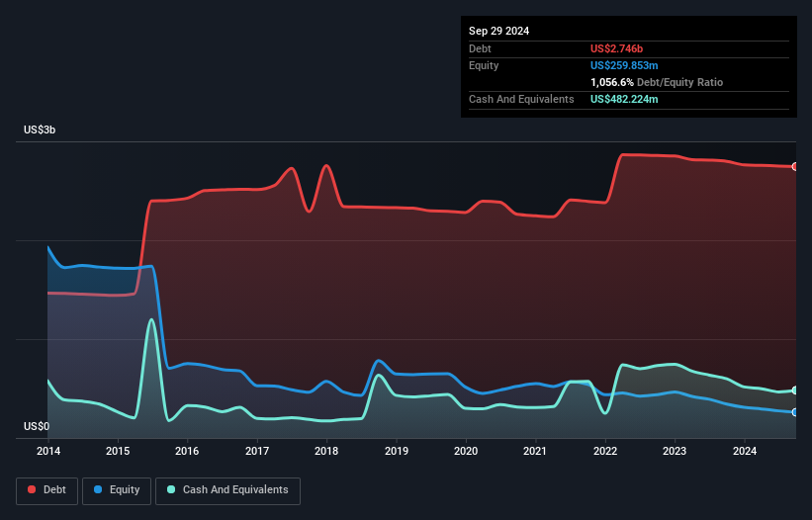Viewport: 812px width, 520px height.
Task: Toggle the Equity legend button
Action: pos(117,490)
